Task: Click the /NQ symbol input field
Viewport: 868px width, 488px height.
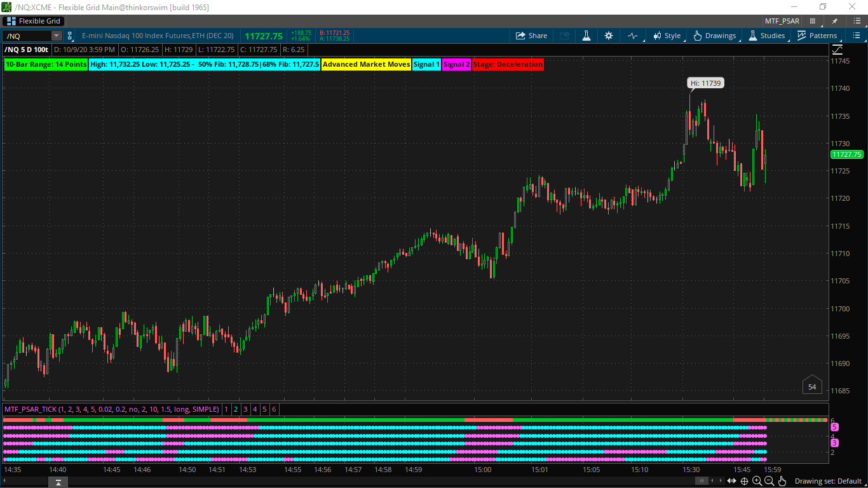Action: (x=28, y=36)
